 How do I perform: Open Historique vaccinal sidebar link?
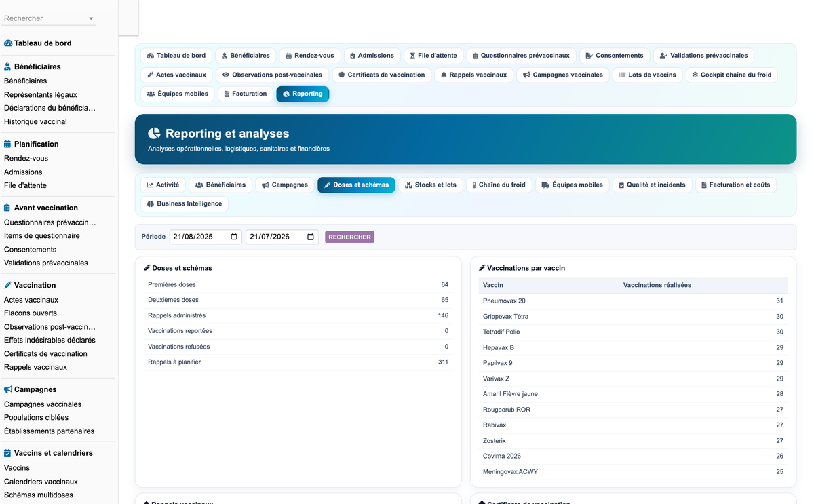tap(35, 121)
